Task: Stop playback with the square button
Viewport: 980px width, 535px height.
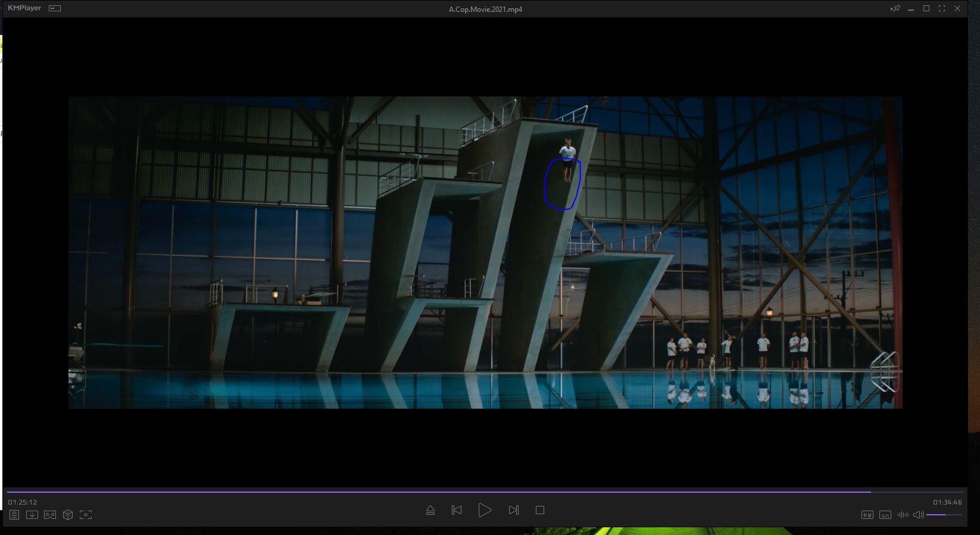Action: (540, 511)
